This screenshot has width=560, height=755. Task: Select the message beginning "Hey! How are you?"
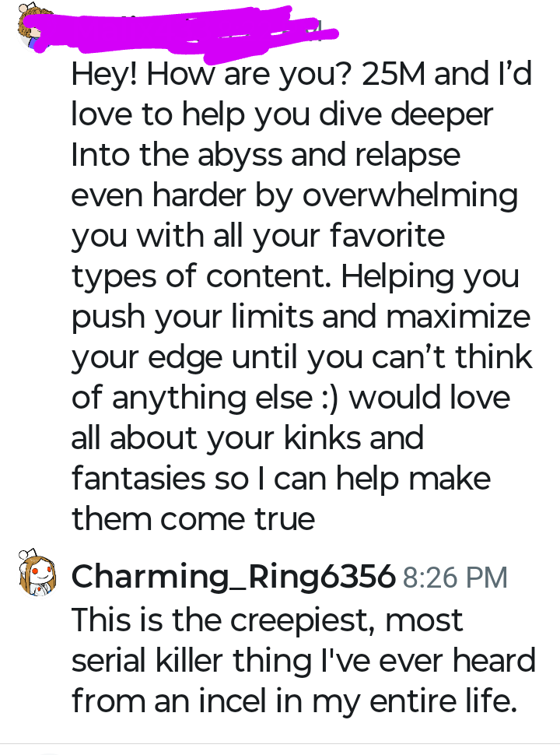[302, 296]
